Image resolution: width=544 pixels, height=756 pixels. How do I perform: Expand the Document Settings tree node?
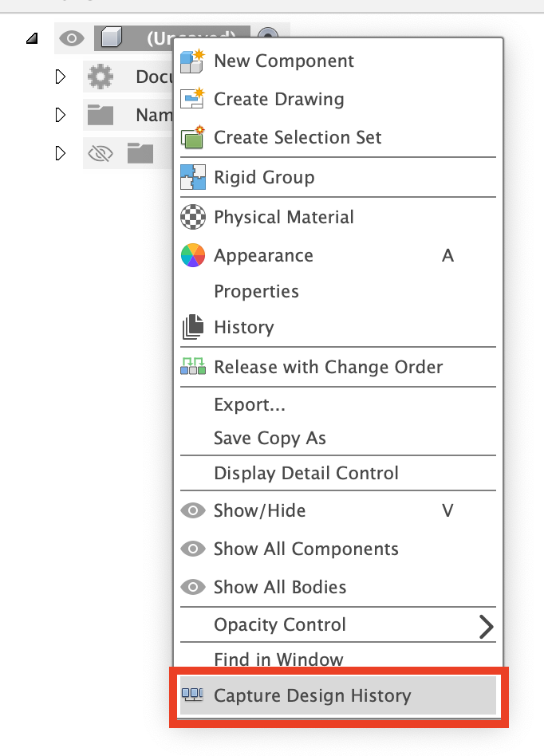point(60,77)
